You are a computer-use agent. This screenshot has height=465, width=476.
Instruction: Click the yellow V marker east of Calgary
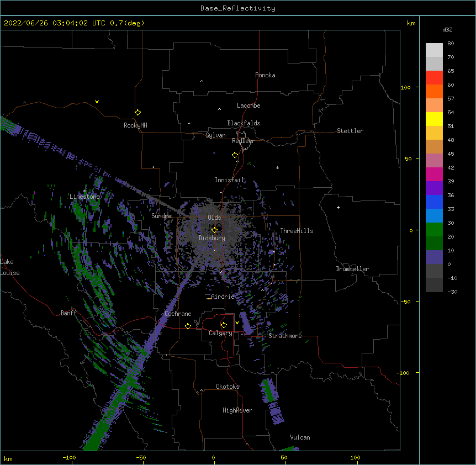[237, 322]
